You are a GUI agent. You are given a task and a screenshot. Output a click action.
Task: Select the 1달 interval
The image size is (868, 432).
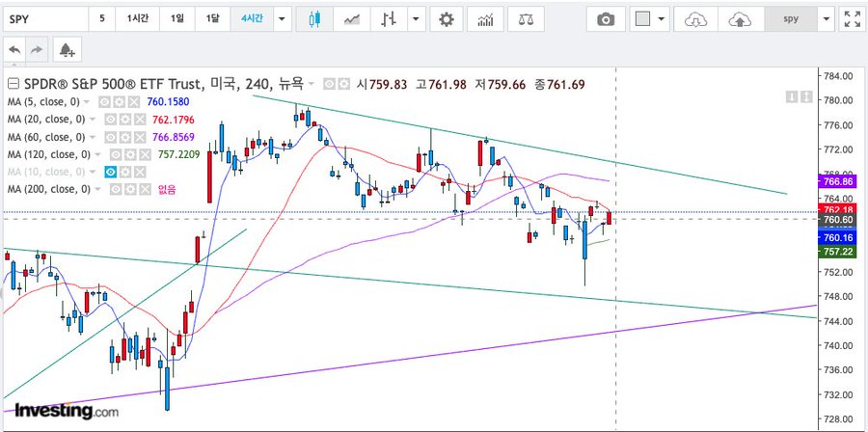coord(212,19)
